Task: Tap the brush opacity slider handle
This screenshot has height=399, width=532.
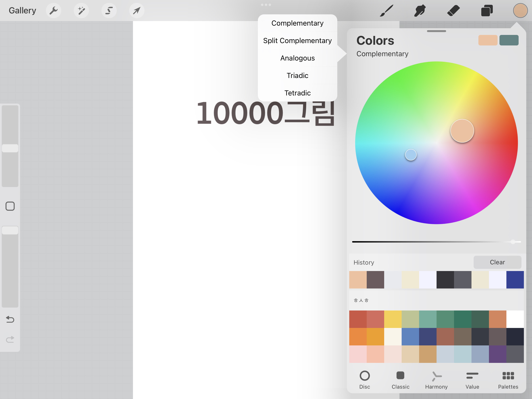Action: [x=10, y=230]
